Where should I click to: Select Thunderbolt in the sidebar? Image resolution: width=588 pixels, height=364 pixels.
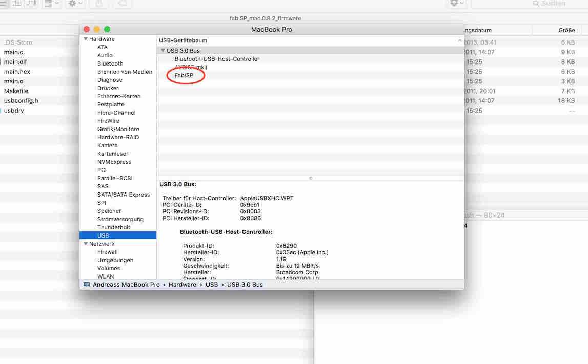click(x=114, y=228)
